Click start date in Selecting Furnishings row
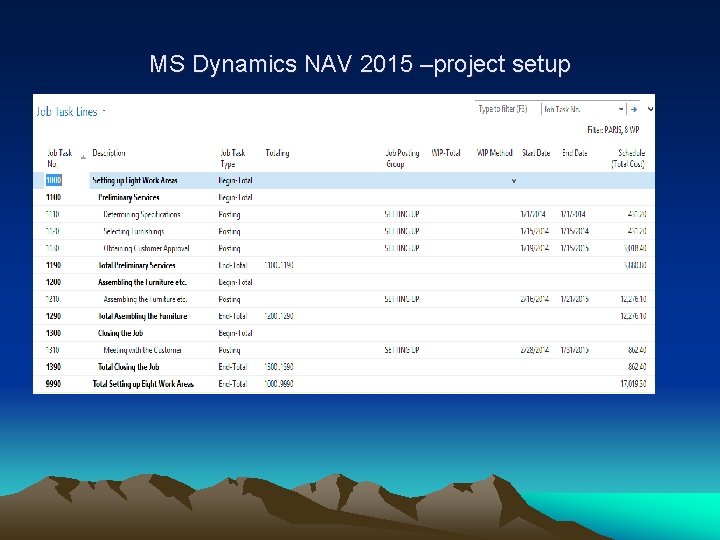720x540 pixels. [x=534, y=231]
